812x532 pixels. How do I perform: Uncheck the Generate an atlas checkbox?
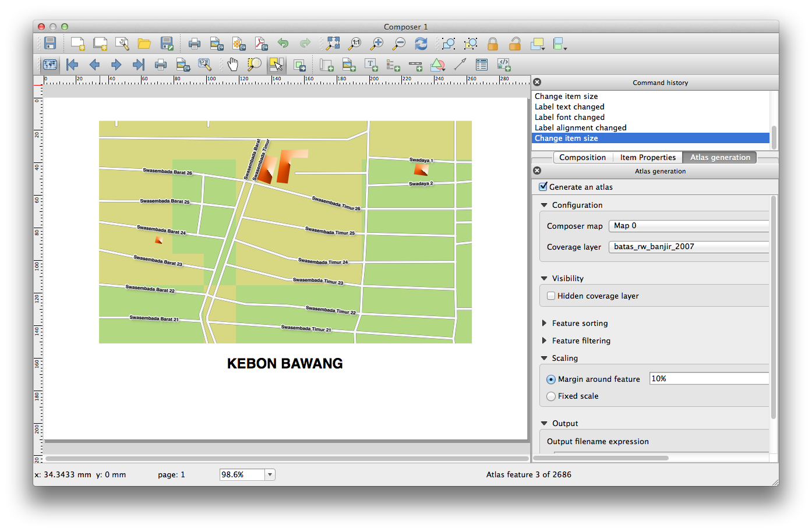click(543, 187)
